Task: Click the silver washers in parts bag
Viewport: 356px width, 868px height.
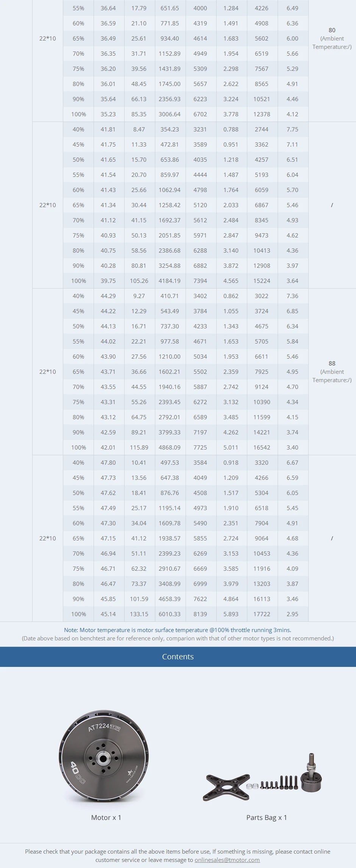Action: (252, 787)
